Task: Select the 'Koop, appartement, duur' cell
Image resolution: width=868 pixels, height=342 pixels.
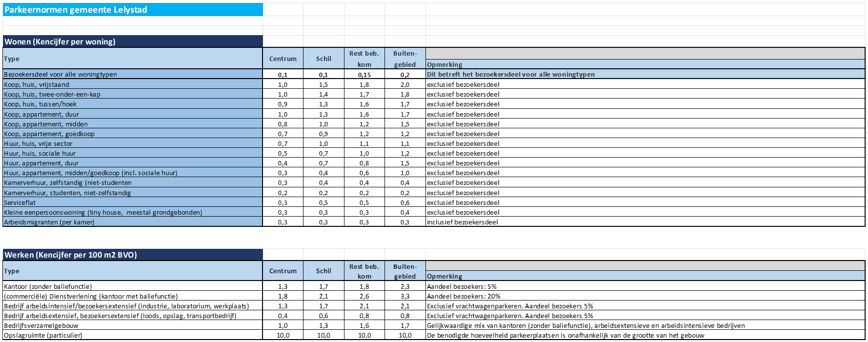Action: coord(133,114)
